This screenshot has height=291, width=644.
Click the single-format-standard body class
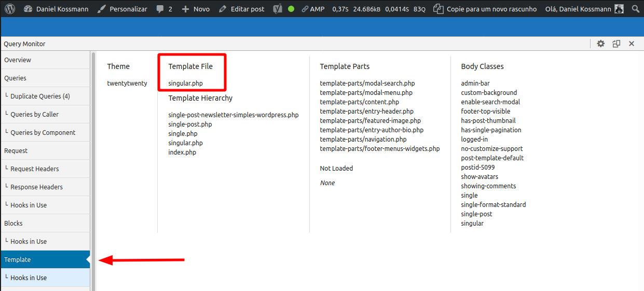494,205
